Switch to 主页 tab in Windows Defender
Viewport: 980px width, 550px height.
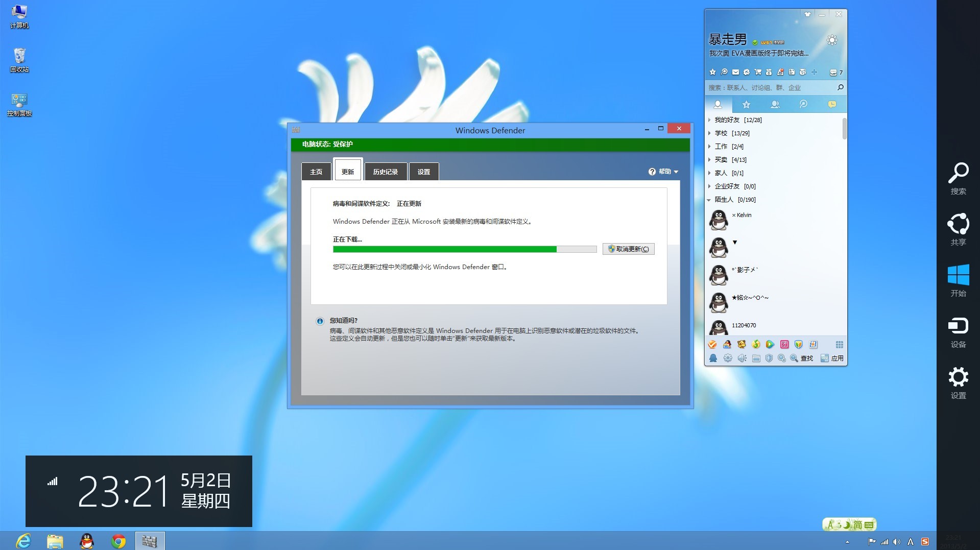click(x=316, y=172)
